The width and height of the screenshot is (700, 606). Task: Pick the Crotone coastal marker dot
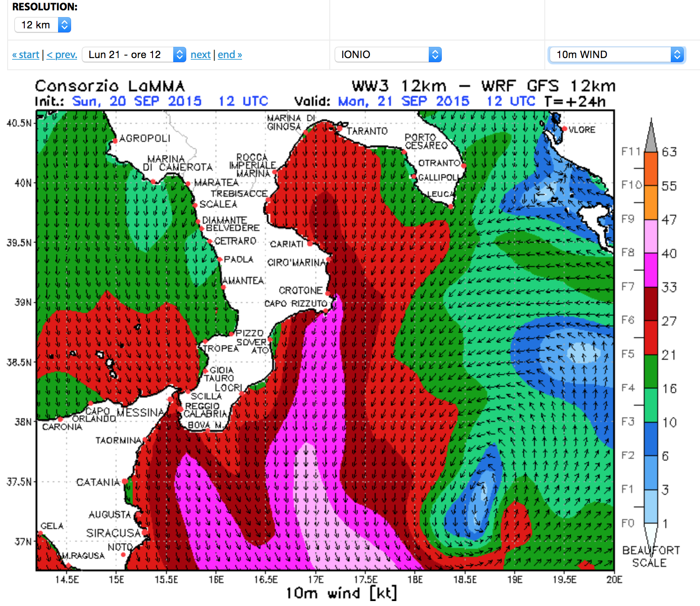click(x=328, y=294)
